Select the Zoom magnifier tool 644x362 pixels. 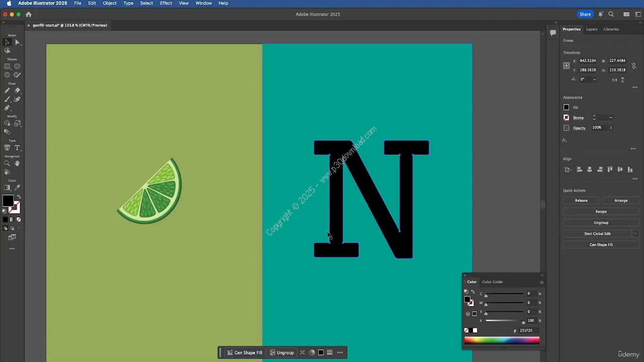click(7, 163)
